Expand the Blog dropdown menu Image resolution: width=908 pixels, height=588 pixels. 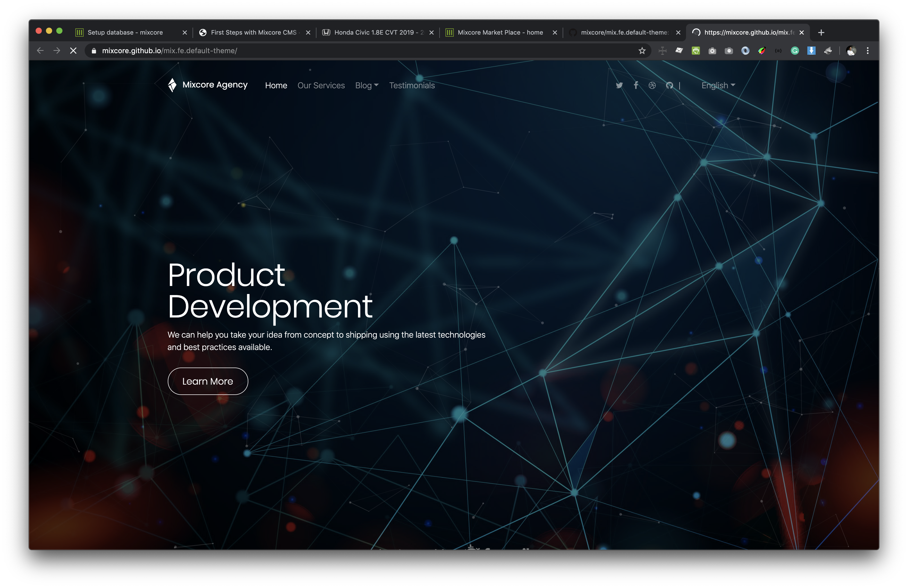pyautogui.click(x=367, y=85)
